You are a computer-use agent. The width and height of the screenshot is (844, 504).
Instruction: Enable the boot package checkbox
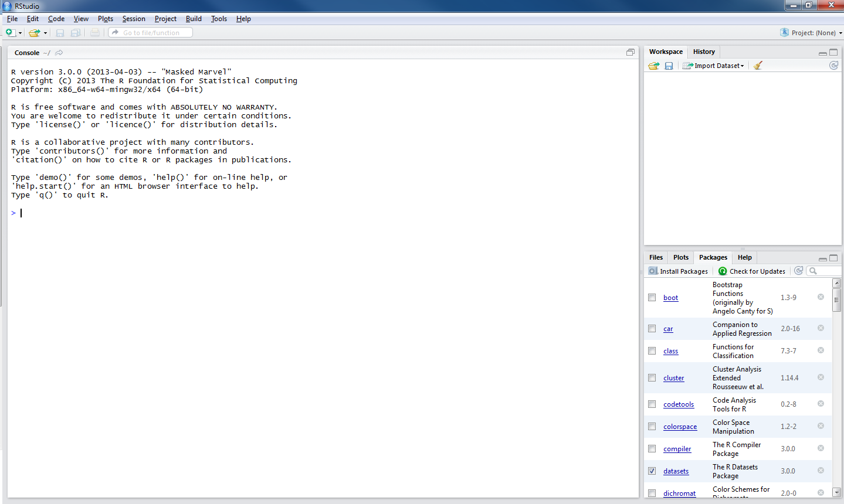[x=652, y=298]
